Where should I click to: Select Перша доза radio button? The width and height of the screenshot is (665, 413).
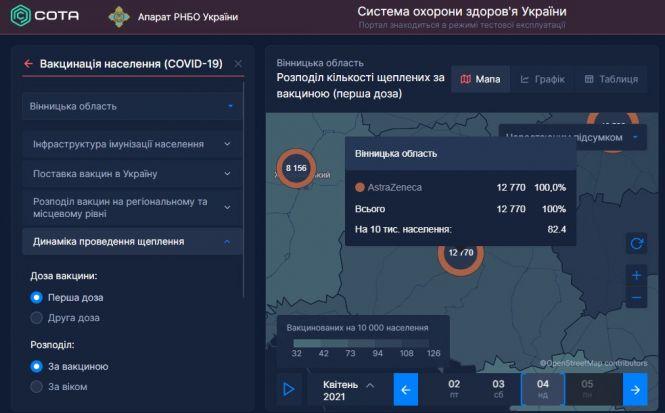coord(36,297)
